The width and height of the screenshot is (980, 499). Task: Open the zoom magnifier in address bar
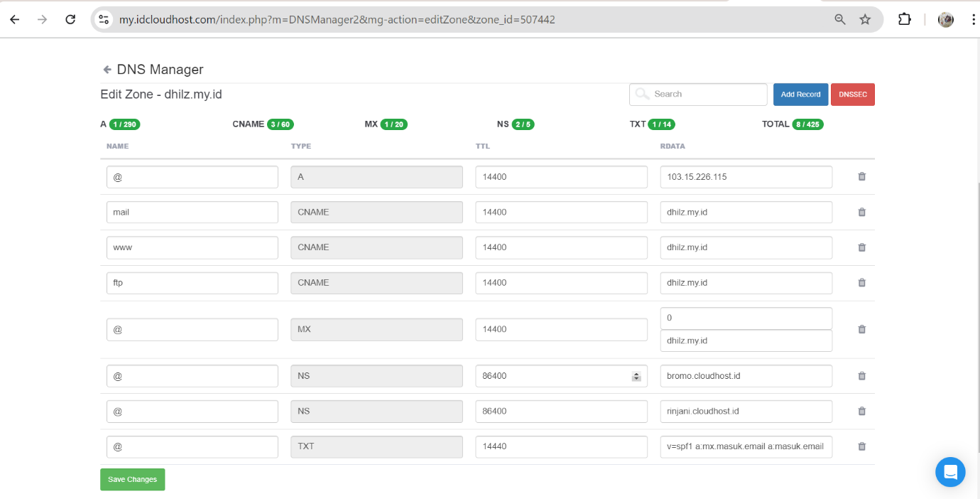[840, 20]
